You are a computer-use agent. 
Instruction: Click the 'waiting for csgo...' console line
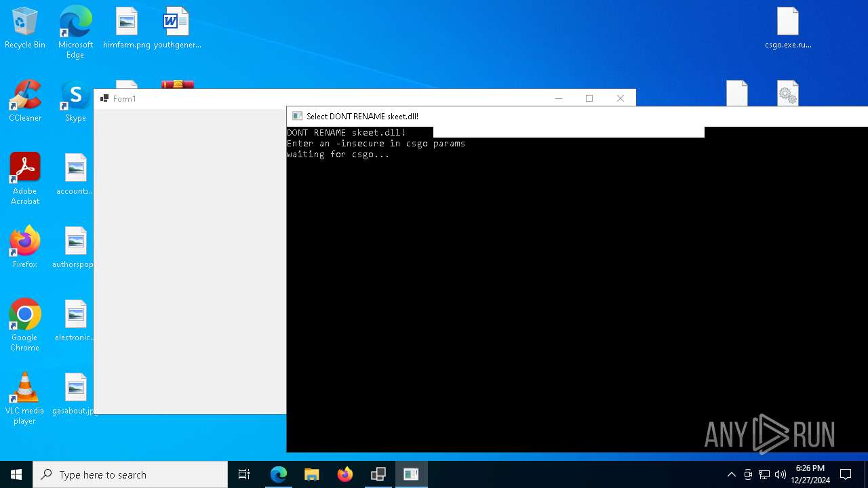tap(338, 155)
